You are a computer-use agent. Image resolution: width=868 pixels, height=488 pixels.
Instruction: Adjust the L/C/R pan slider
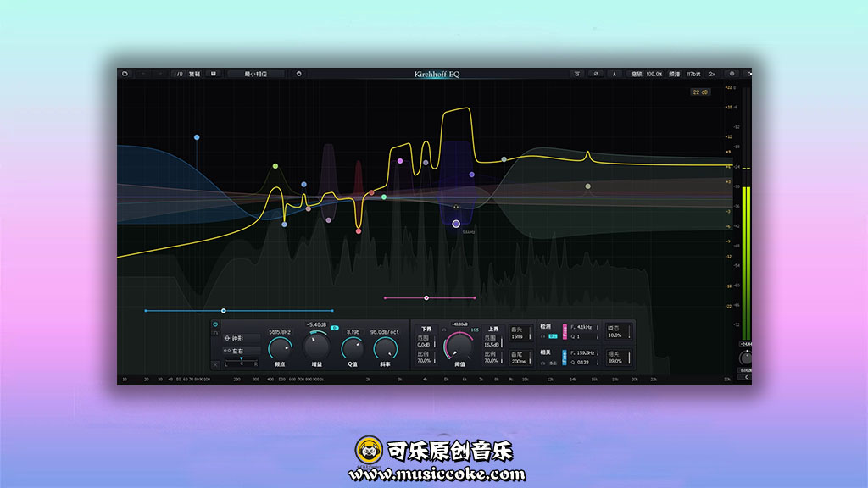[241, 363]
